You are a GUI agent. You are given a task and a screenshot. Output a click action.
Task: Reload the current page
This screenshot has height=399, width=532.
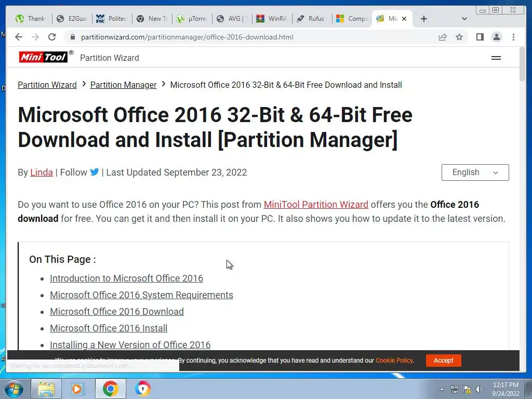click(x=52, y=37)
